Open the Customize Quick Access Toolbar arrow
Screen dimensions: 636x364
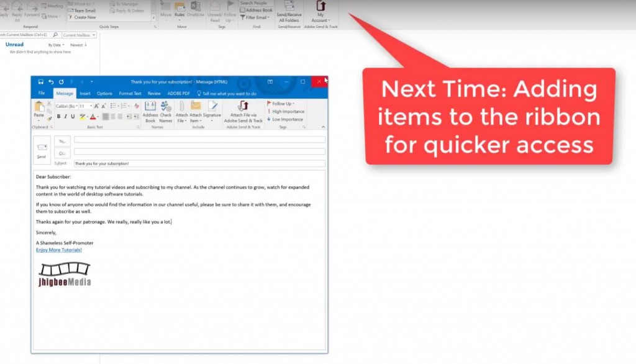[92, 81]
